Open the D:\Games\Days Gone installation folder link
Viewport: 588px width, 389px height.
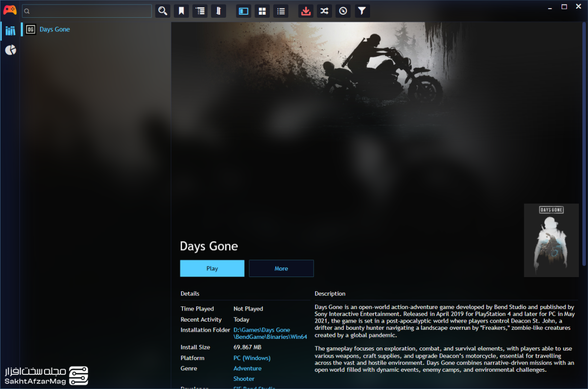[x=270, y=333]
